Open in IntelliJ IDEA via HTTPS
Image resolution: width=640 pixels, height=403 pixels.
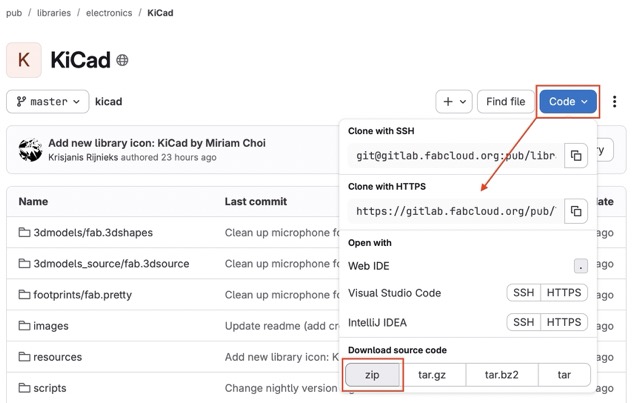point(564,322)
